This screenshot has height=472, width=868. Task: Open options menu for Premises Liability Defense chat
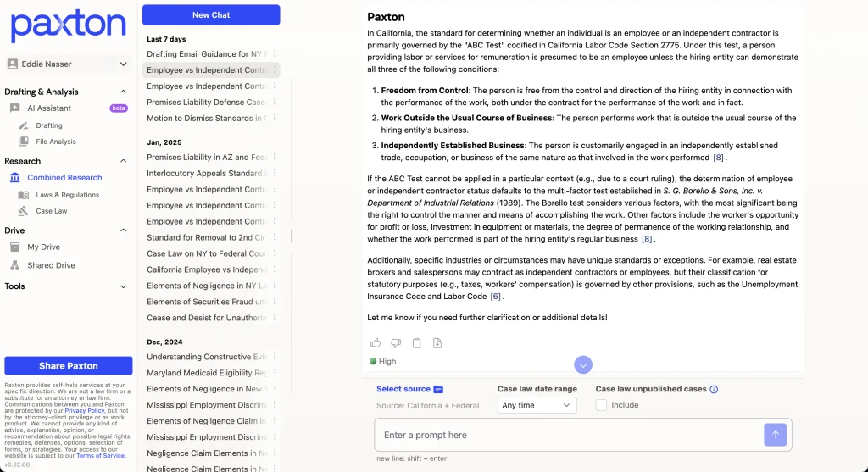tap(275, 103)
